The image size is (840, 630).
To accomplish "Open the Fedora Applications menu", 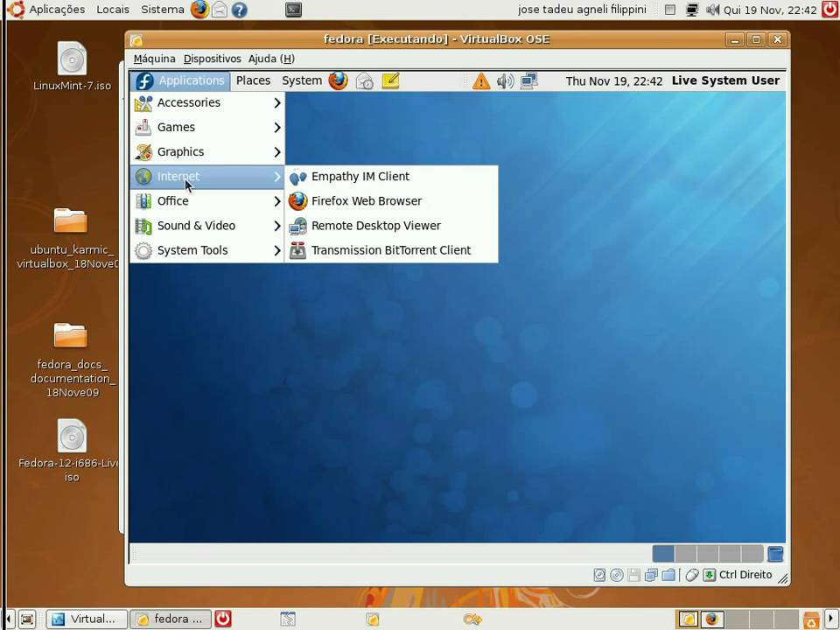I will tap(180, 80).
